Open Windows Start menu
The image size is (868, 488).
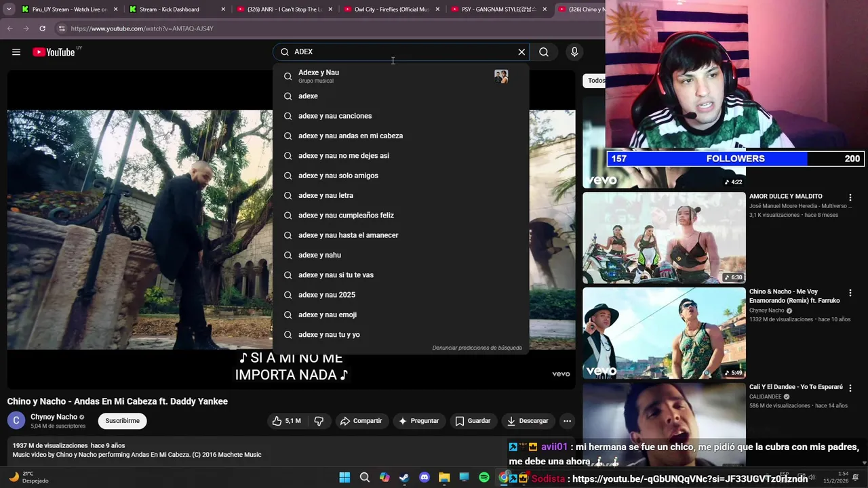344,477
